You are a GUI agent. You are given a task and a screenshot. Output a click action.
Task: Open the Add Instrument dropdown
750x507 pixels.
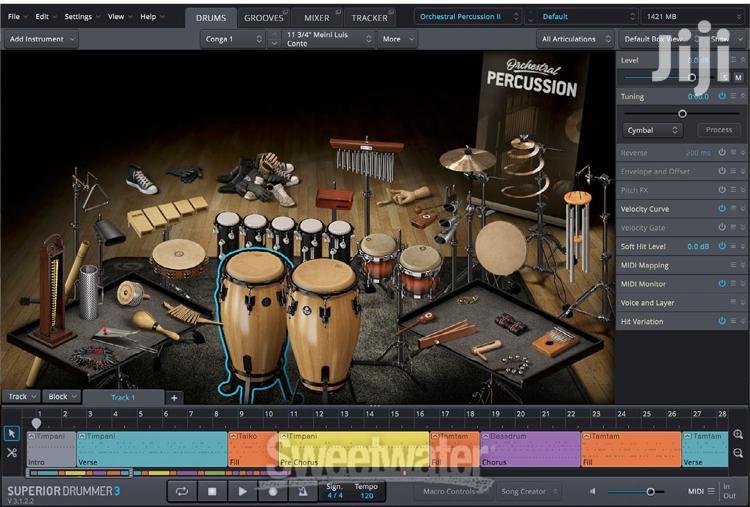(x=42, y=39)
